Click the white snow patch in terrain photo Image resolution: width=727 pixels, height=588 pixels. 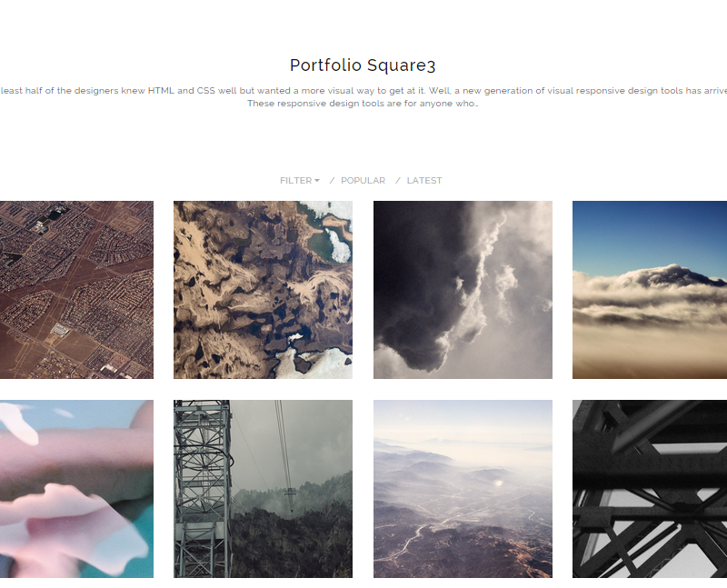pyautogui.click(x=339, y=245)
